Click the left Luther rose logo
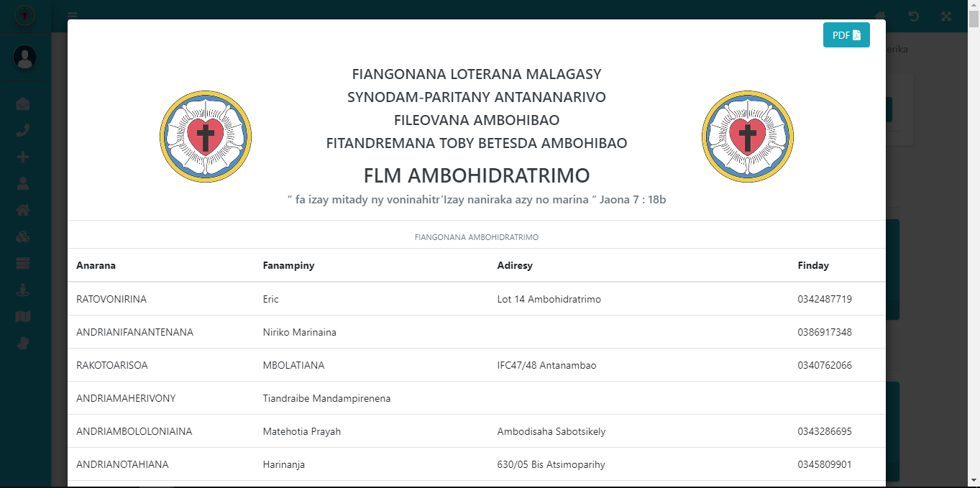980x488 pixels. click(206, 135)
